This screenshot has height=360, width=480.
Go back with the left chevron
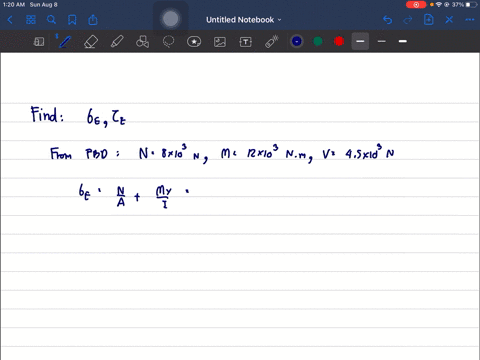click(x=10, y=20)
